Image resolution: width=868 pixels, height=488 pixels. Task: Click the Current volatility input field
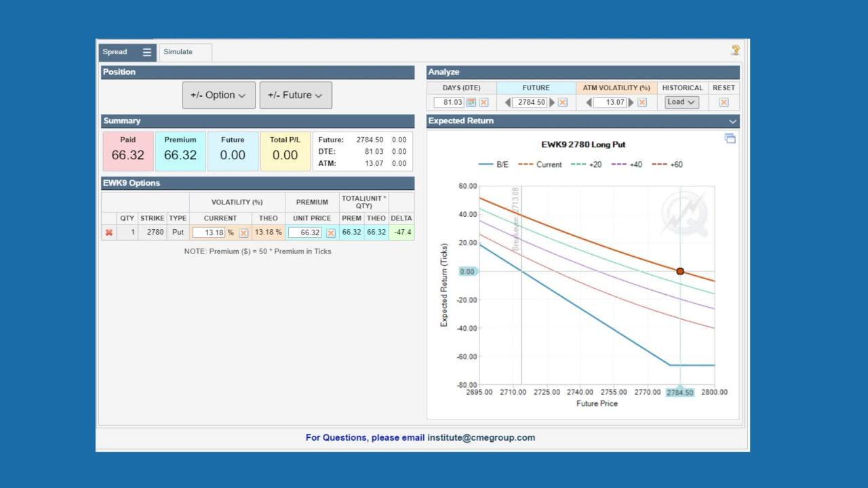point(208,232)
